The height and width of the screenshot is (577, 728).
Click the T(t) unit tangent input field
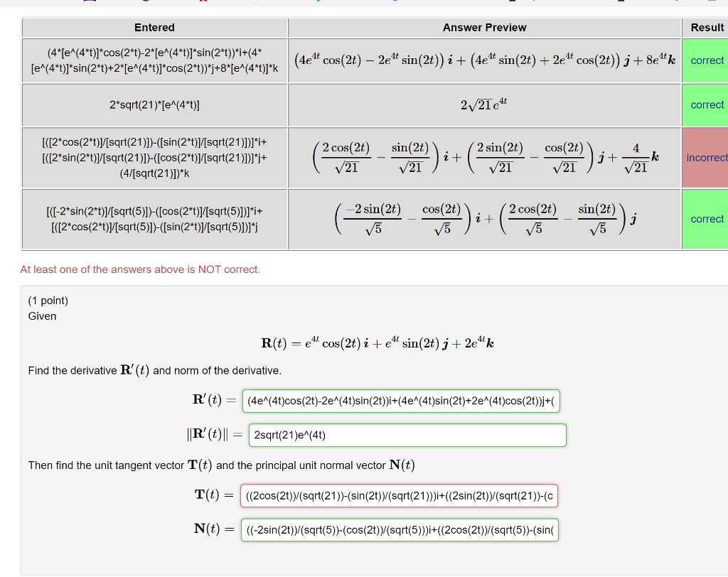400,495
